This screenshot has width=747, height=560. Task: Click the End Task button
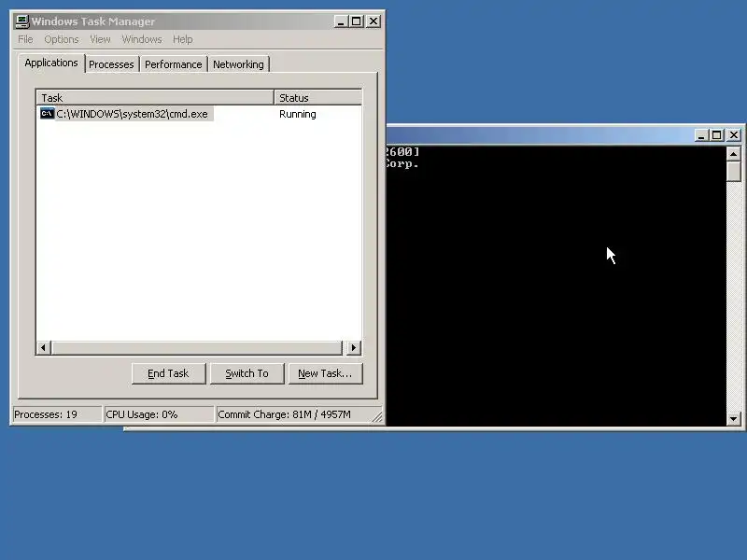(x=169, y=373)
